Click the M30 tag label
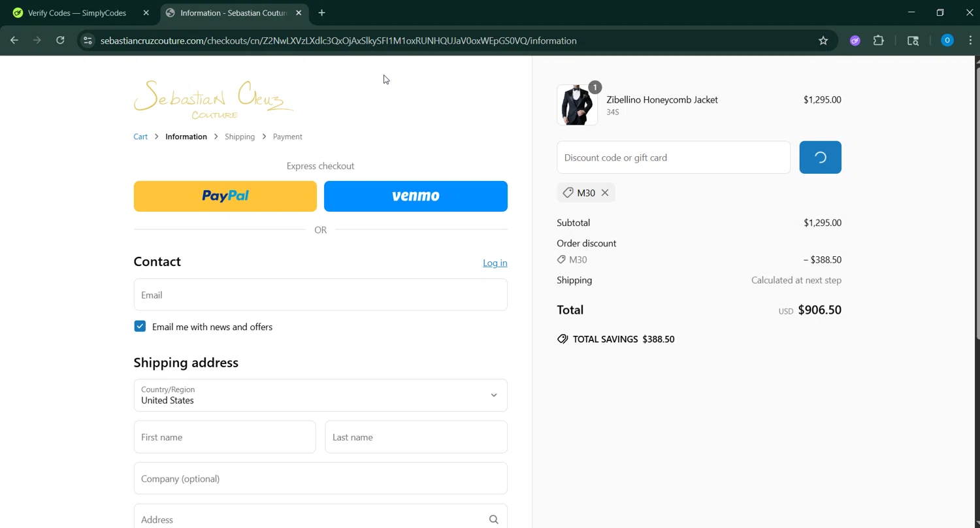This screenshot has width=980, height=528. pyautogui.click(x=586, y=193)
